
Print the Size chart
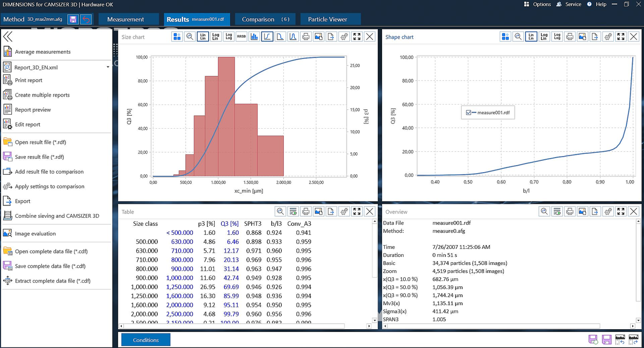(x=305, y=37)
